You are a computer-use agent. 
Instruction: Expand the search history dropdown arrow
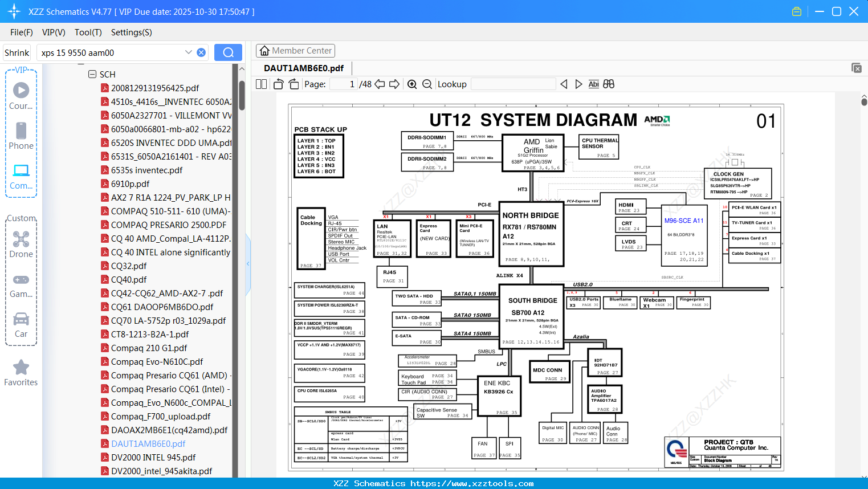point(189,52)
